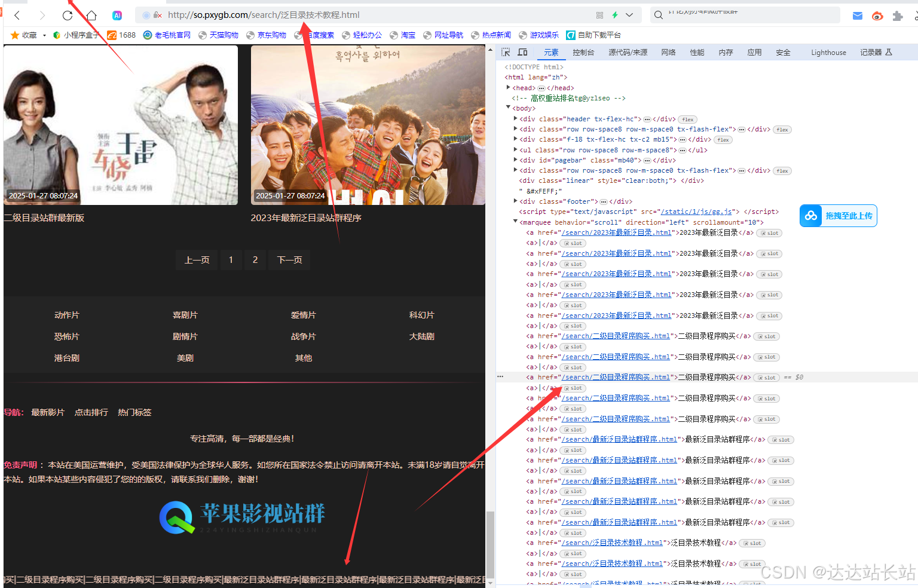
Task: Click the page vertical scrollbar thumb
Action: click(x=491, y=544)
